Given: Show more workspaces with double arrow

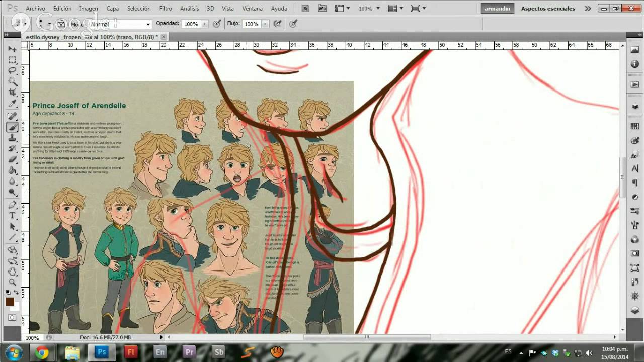Looking at the screenshot, I should click(x=588, y=9).
